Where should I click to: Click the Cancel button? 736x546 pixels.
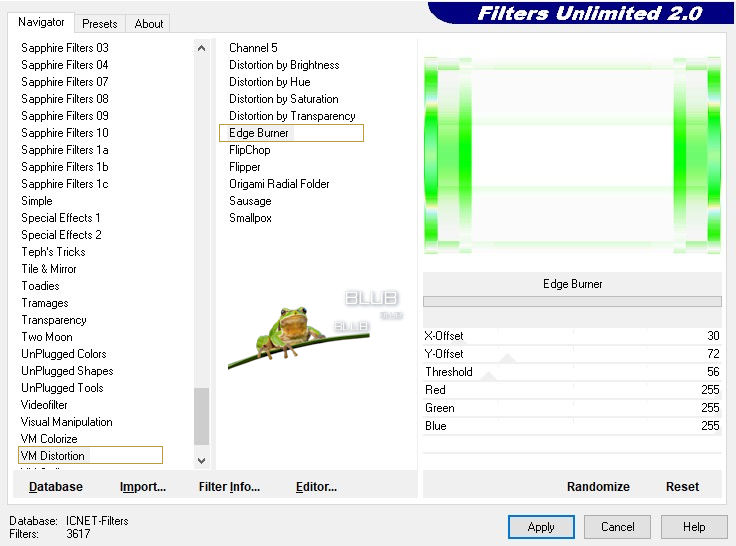(617, 526)
